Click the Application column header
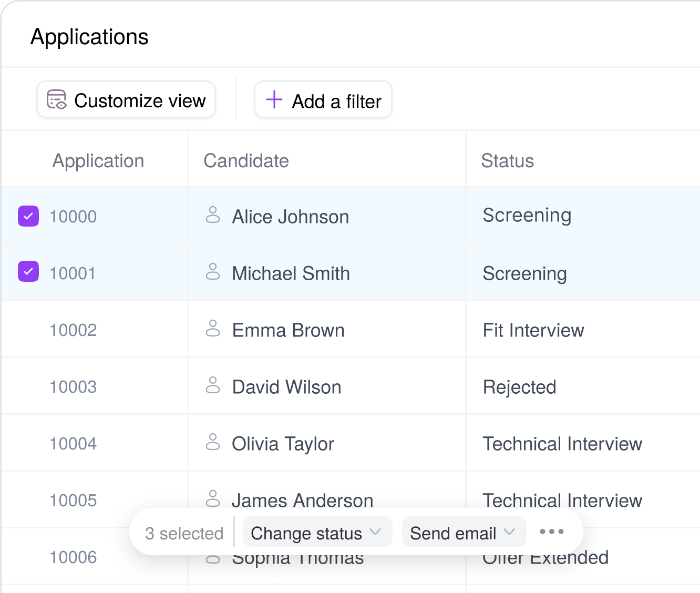 [98, 161]
